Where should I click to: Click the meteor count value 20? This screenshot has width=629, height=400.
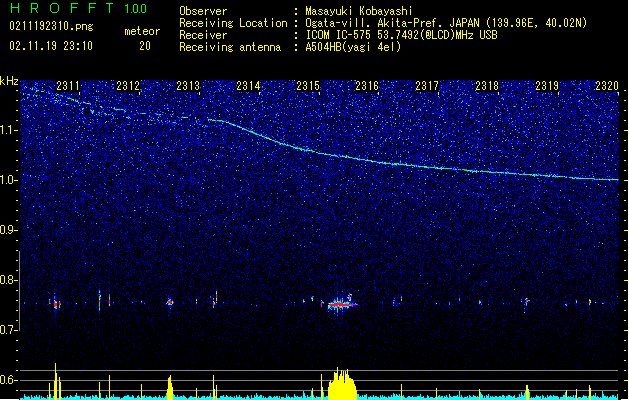(145, 46)
